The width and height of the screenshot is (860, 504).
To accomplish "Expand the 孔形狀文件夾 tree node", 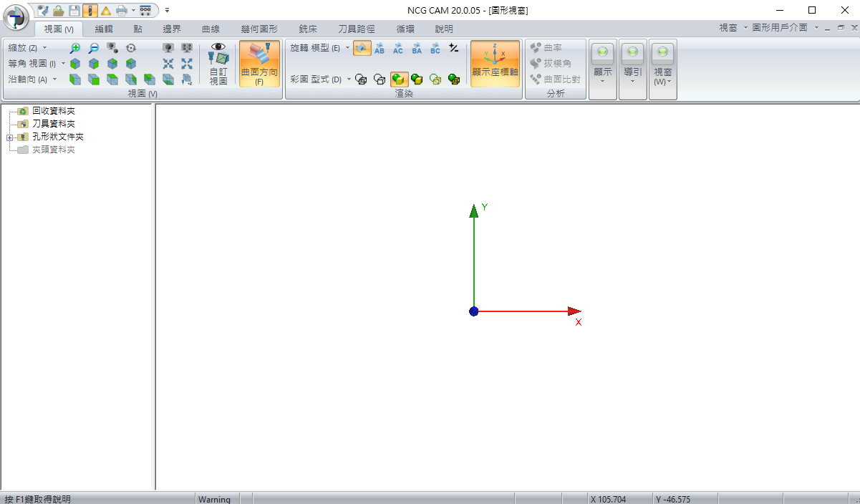I will click(9, 137).
